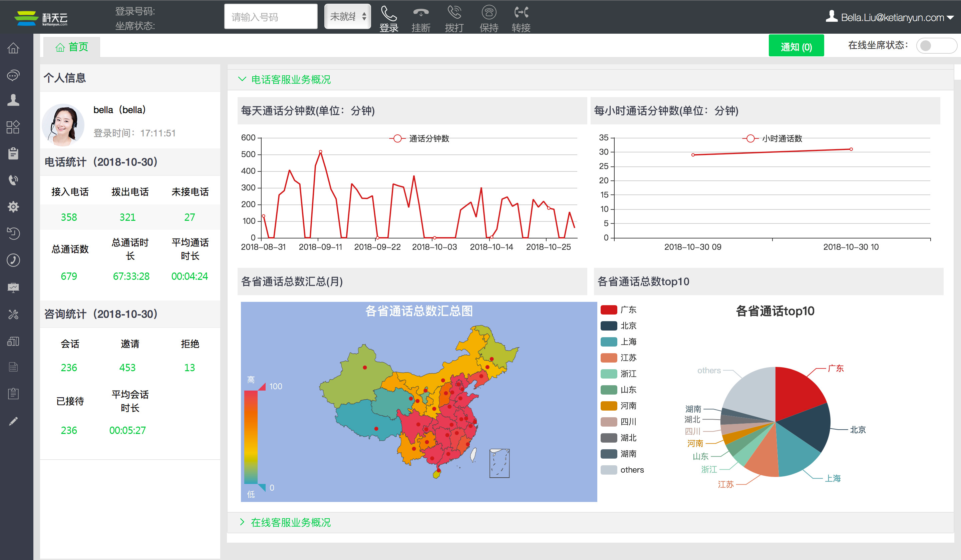Viewport: 961px width, 560px height.
Task: Open the 未就绪 status dropdown
Action: point(347,17)
